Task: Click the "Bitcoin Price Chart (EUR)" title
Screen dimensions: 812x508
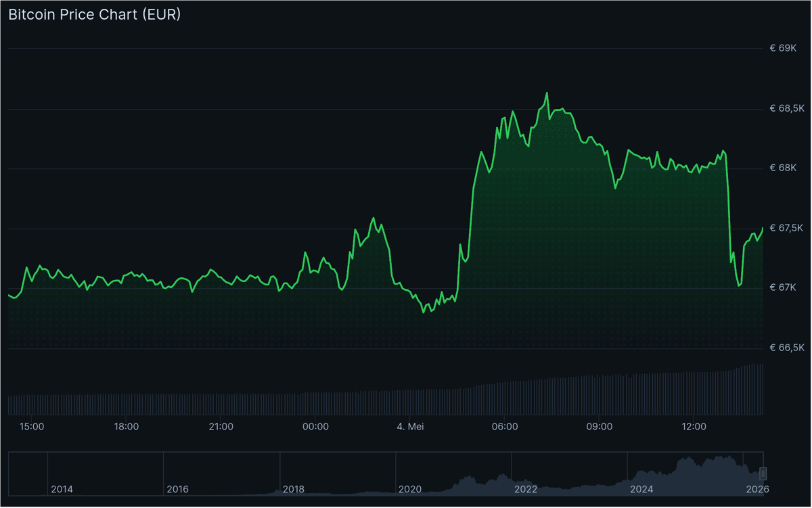Action: pyautogui.click(x=95, y=14)
